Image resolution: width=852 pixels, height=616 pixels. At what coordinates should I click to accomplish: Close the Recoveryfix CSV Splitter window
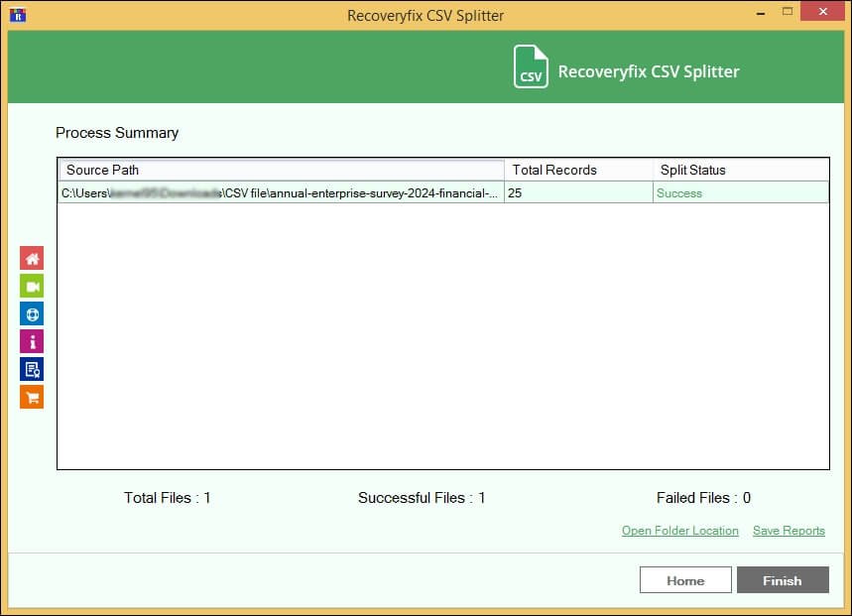822,12
